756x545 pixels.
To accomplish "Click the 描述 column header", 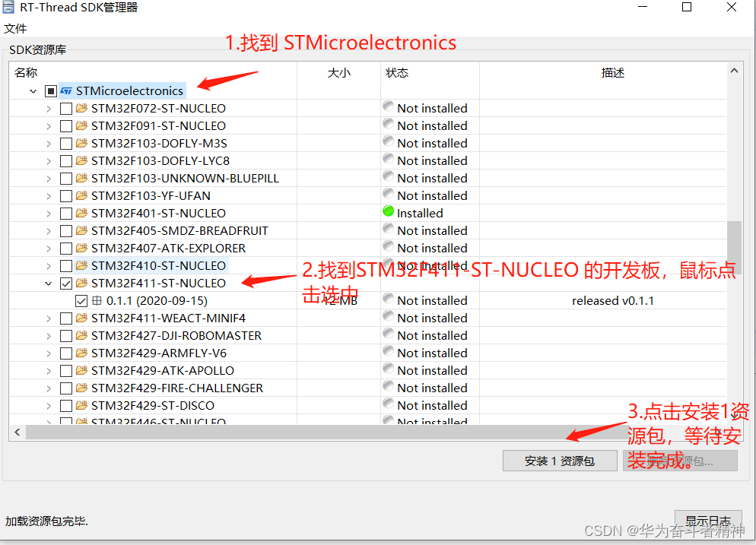I will (x=613, y=73).
